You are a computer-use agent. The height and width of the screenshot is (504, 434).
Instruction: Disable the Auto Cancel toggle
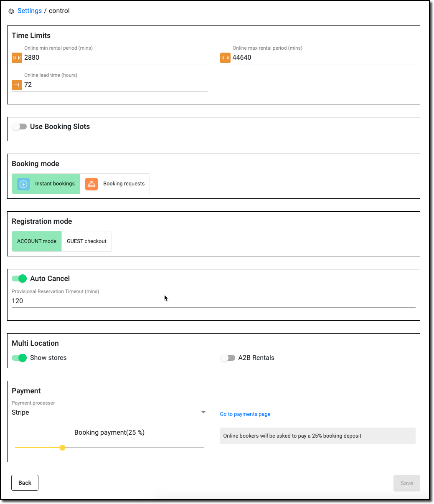tap(19, 279)
